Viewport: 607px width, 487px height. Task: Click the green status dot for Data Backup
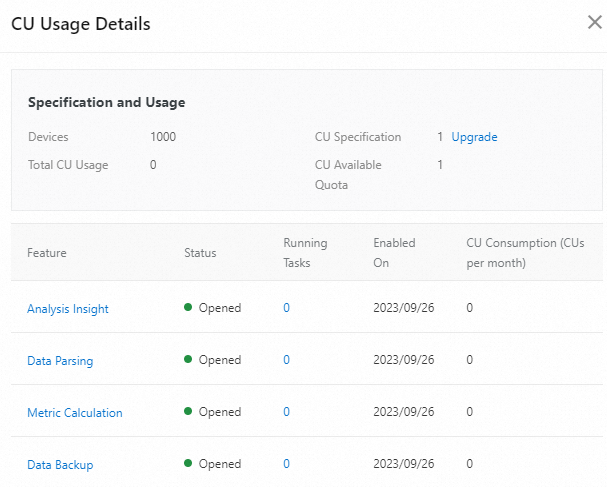188,464
